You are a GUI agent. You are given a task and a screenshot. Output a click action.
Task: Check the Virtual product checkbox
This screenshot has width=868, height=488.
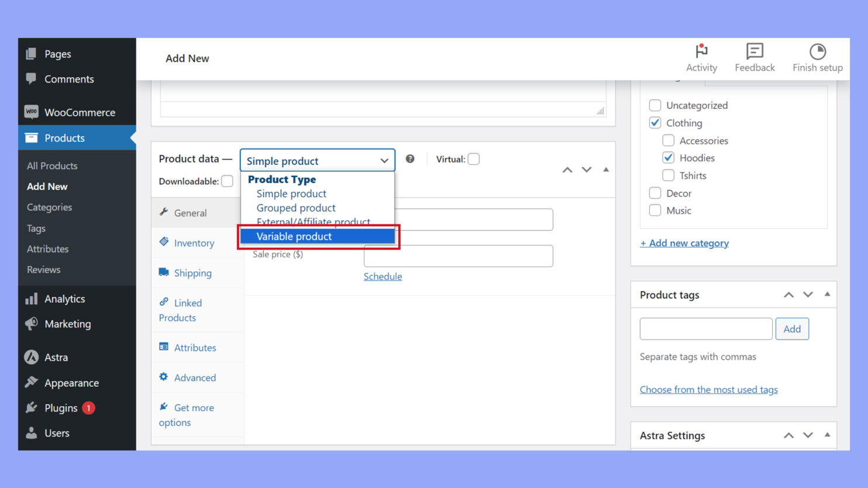pos(473,158)
